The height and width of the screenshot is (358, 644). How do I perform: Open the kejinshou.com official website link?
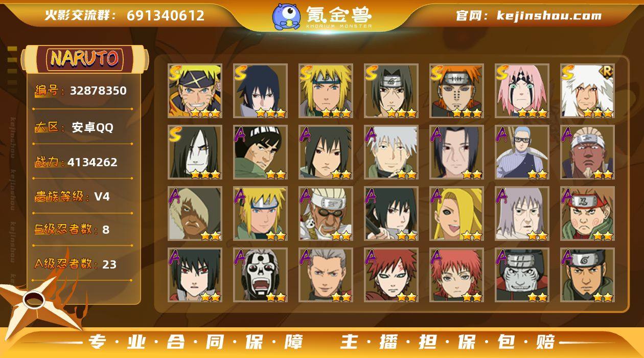(549, 15)
